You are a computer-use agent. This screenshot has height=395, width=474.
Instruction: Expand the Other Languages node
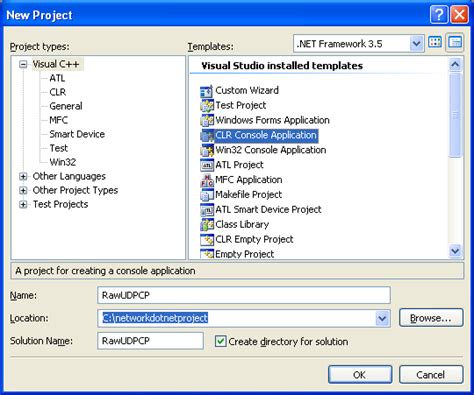pos(23,176)
